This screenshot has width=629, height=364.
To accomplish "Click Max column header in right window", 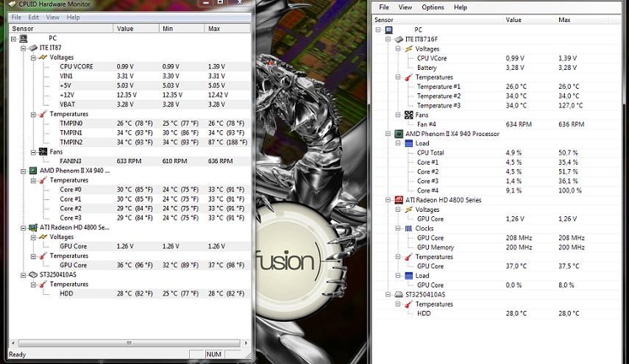I will tap(583, 20).
